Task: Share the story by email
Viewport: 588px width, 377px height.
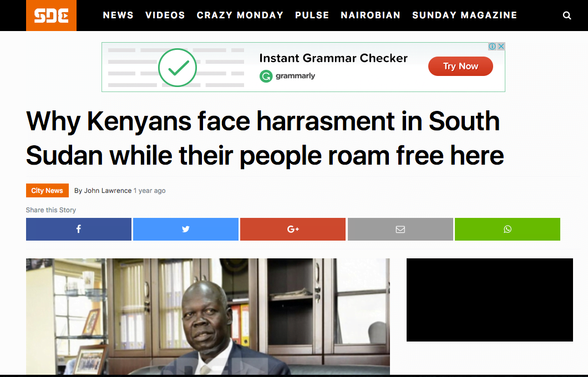Action: tap(400, 229)
